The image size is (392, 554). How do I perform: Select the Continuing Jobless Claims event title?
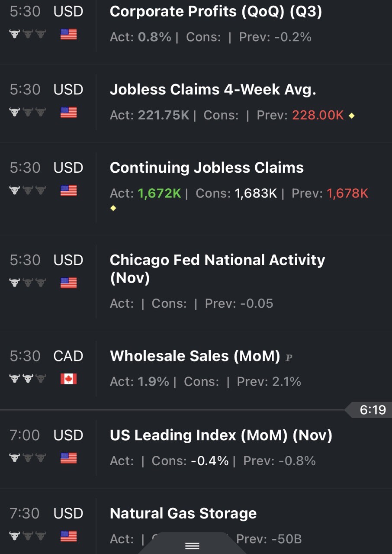(207, 168)
